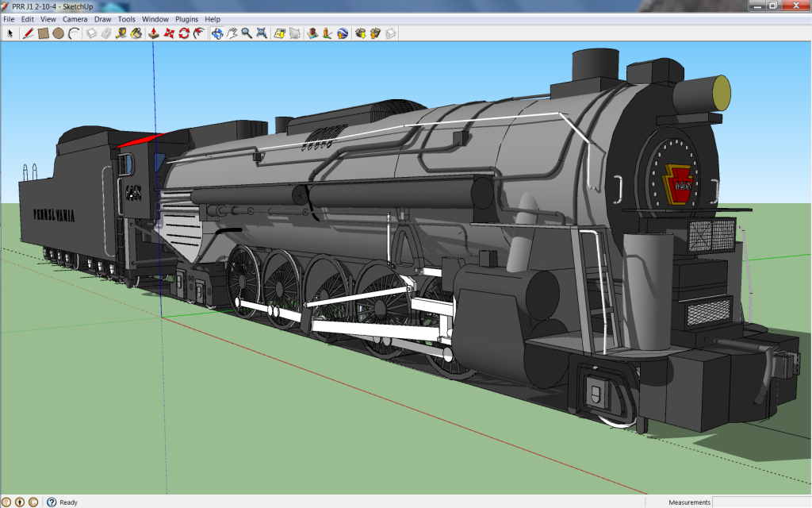Image resolution: width=812 pixels, height=508 pixels.
Task: Click the Share Component icon
Action: pos(390,33)
